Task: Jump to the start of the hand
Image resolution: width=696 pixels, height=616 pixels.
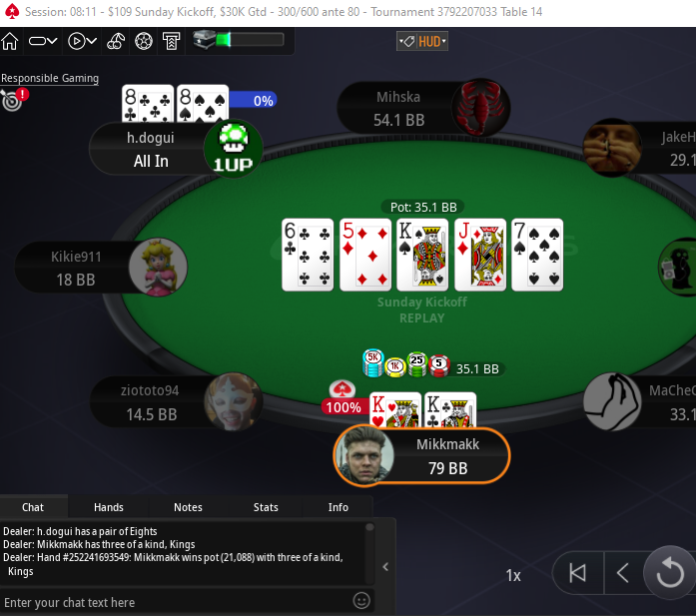Action: pyautogui.click(x=577, y=573)
